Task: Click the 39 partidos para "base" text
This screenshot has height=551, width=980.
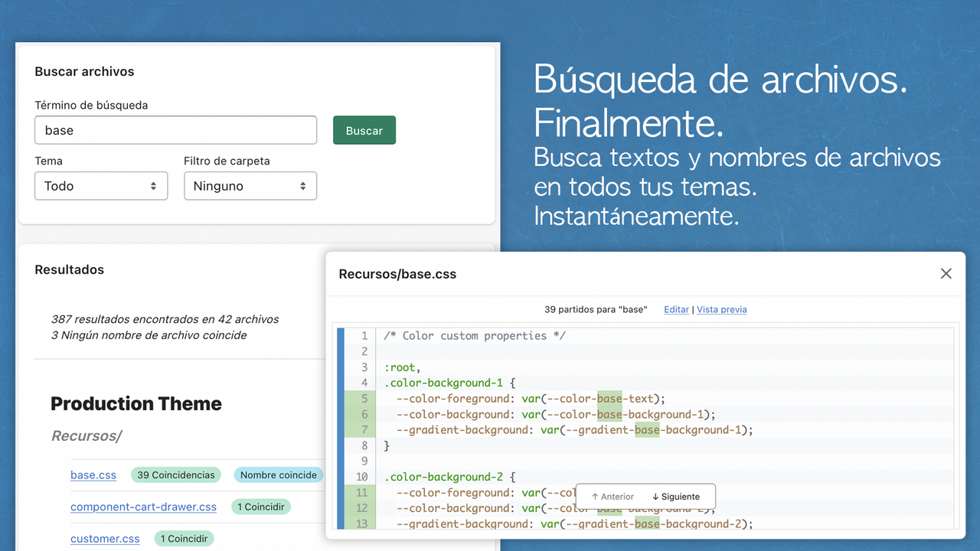Action: pos(596,309)
